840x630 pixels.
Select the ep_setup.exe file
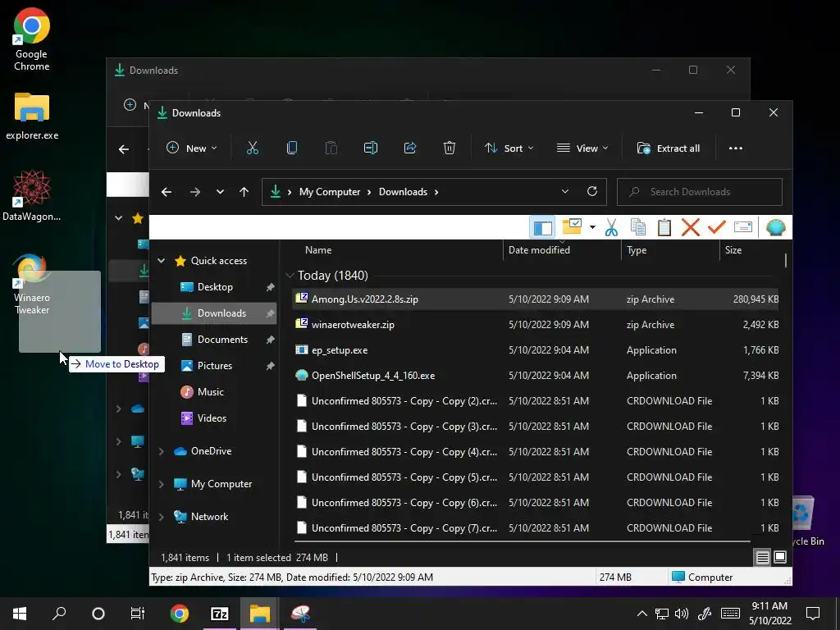536,349
